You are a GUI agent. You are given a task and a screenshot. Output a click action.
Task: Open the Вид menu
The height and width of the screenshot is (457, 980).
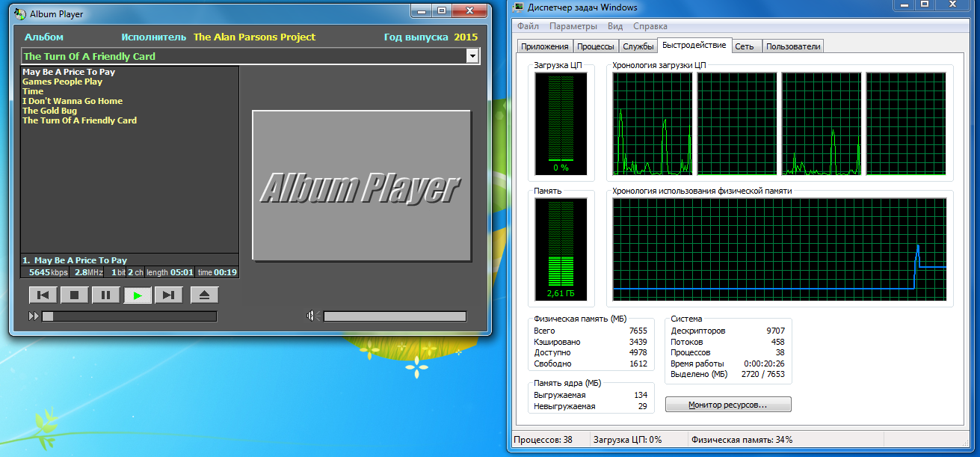pyautogui.click(x=615, y=26)
